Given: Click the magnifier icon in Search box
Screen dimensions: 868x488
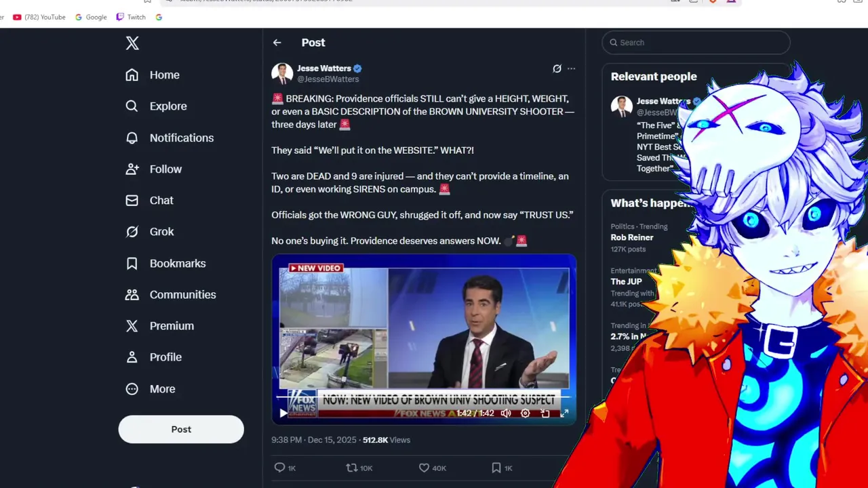Looking at the screenshot, I should (x=614, y=43).
